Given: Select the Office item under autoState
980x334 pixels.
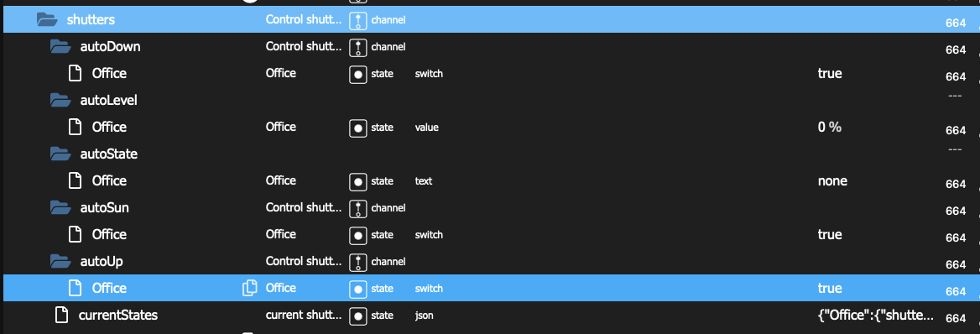Looking at the screenshot, I should pyautogui.click(x=109, y=180).
